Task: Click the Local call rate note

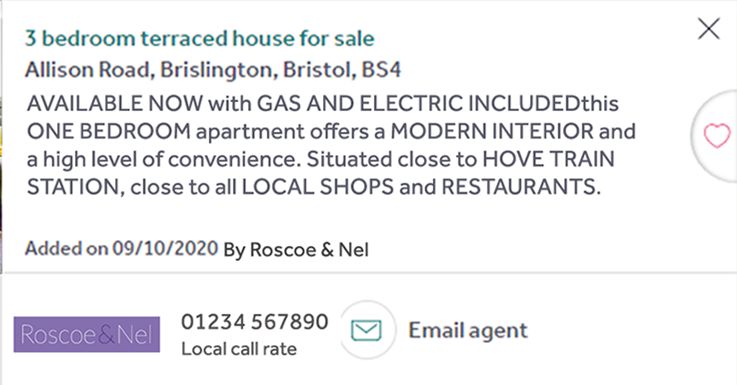Action: pos(239,349)
